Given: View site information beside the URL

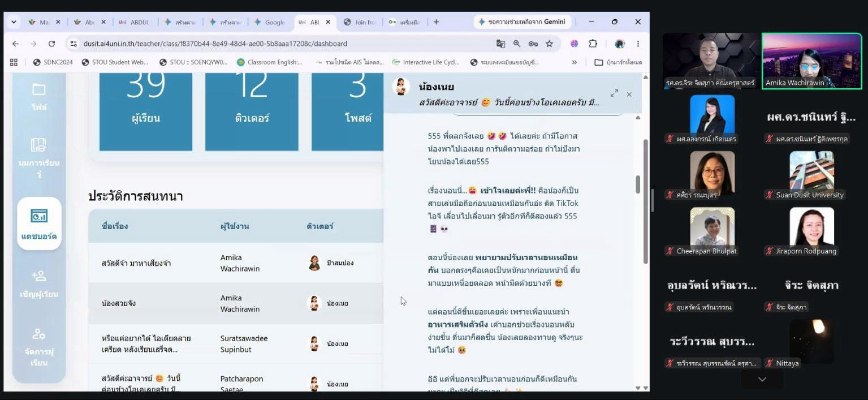Looking at the screenshot, I should tap(73, 44).
